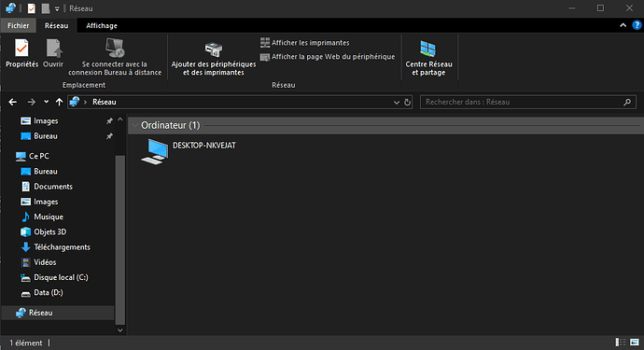Click the Rechercher dans : Réseau field

coord(527,102)
